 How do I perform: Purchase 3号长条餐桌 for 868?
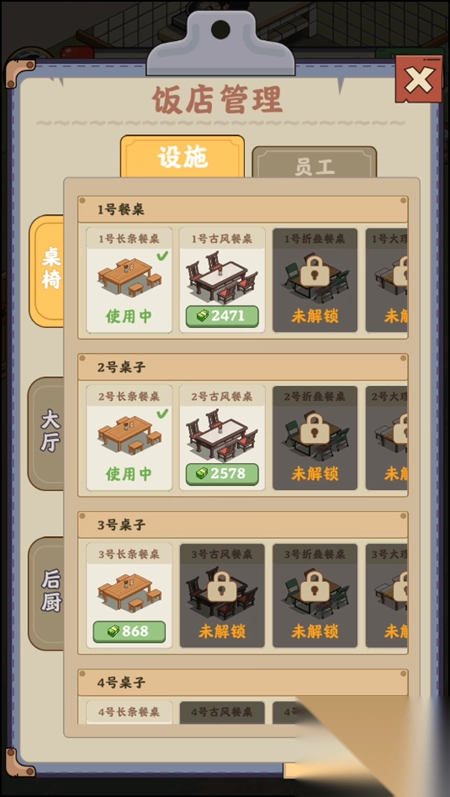(129, 631)
